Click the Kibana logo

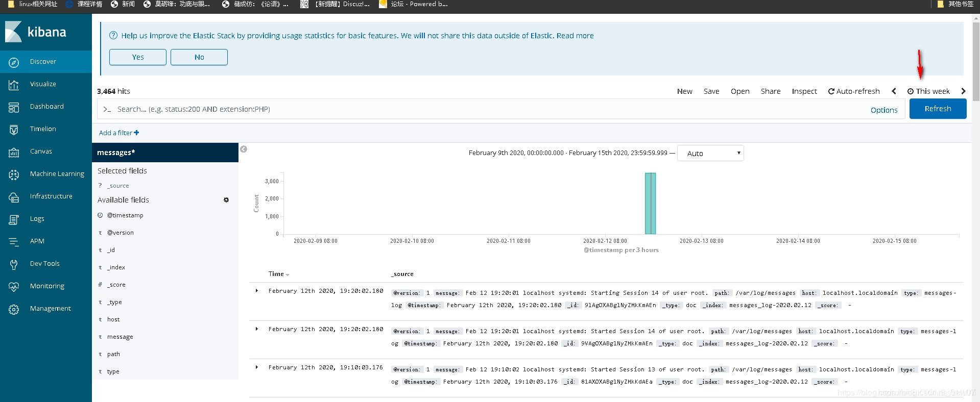pyautogui.click(x=36, y=32)
